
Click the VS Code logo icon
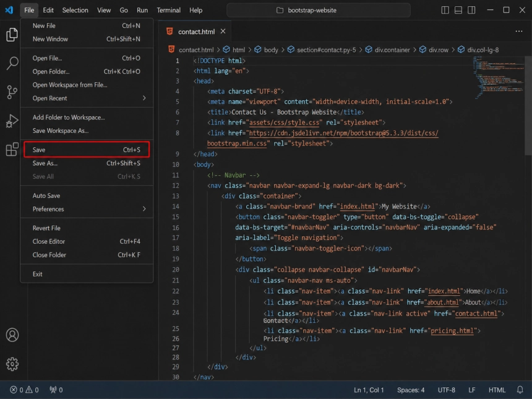[9, 10]
